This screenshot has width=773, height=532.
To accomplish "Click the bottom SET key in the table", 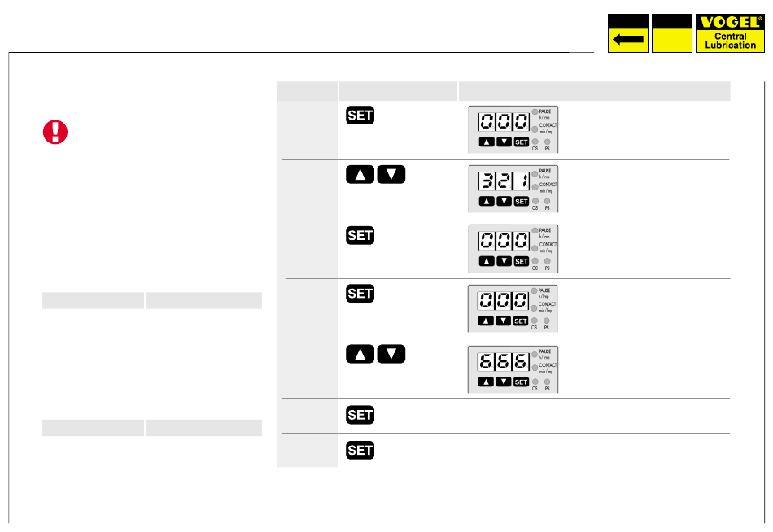I will 360,450.
